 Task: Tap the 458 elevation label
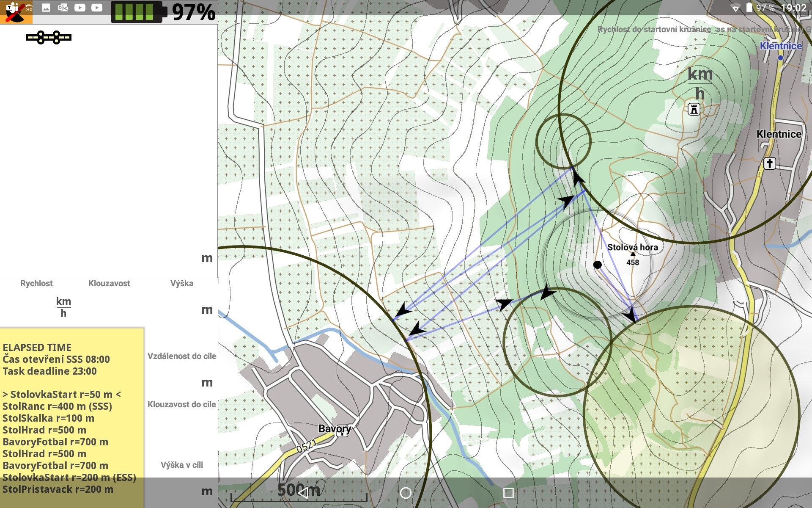[x=633, y=262]
